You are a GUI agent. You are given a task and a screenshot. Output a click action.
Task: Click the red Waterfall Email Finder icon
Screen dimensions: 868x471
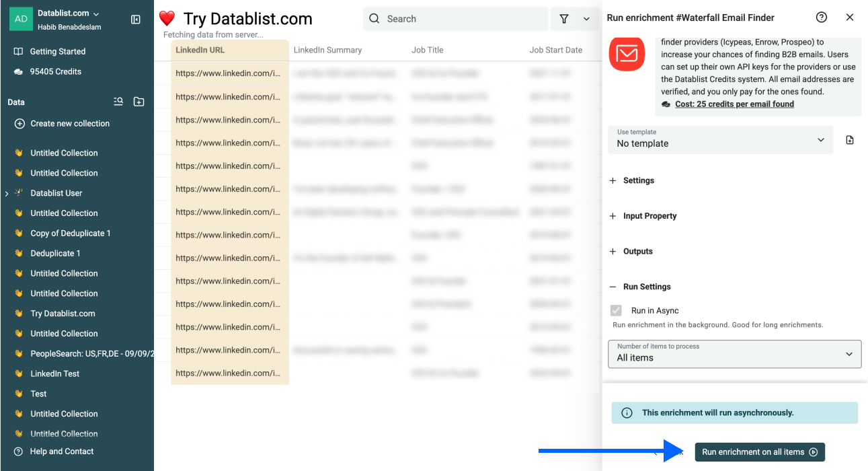[x=627, y=52]
